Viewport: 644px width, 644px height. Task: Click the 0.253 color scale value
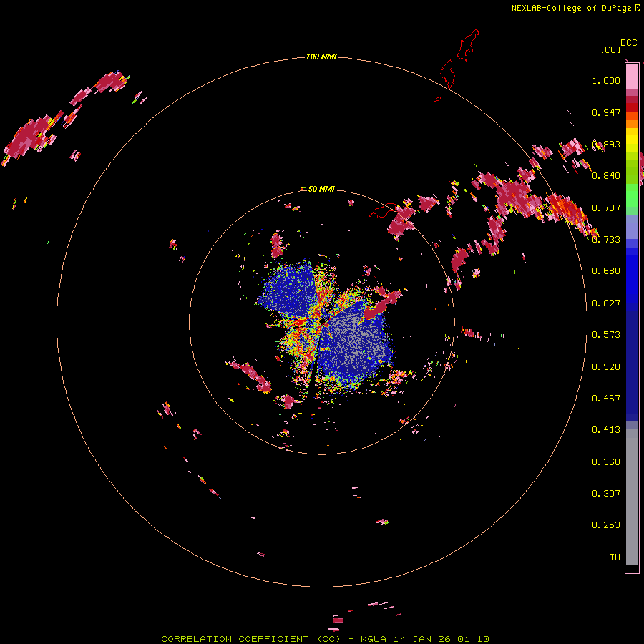point(606,525)
